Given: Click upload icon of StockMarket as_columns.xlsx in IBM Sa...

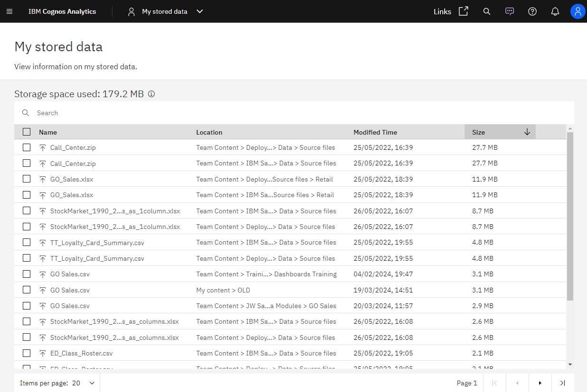Looking at the screenshot, I should [43, 321].
